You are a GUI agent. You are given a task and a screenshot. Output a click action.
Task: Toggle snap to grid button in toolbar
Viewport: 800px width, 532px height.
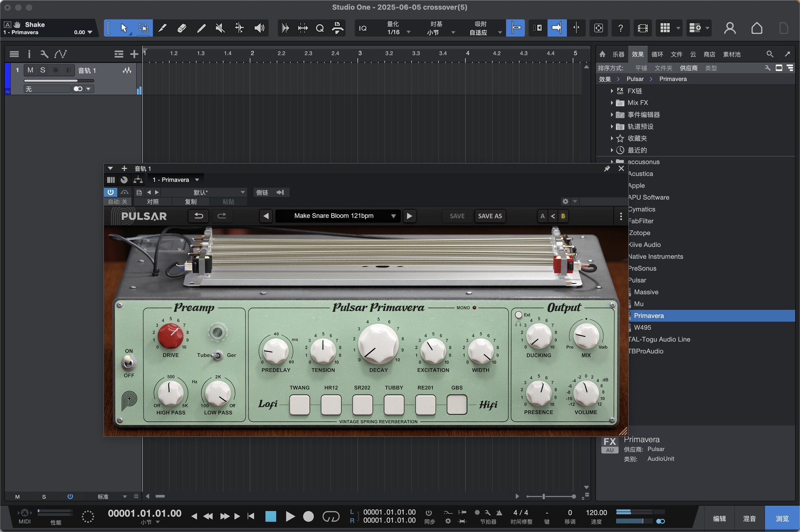point(515,28)
